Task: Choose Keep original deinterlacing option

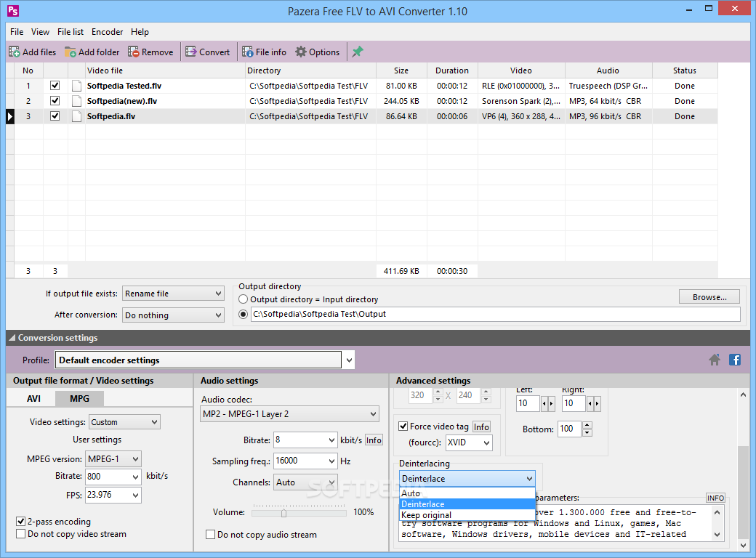Action: click(467, 515)
